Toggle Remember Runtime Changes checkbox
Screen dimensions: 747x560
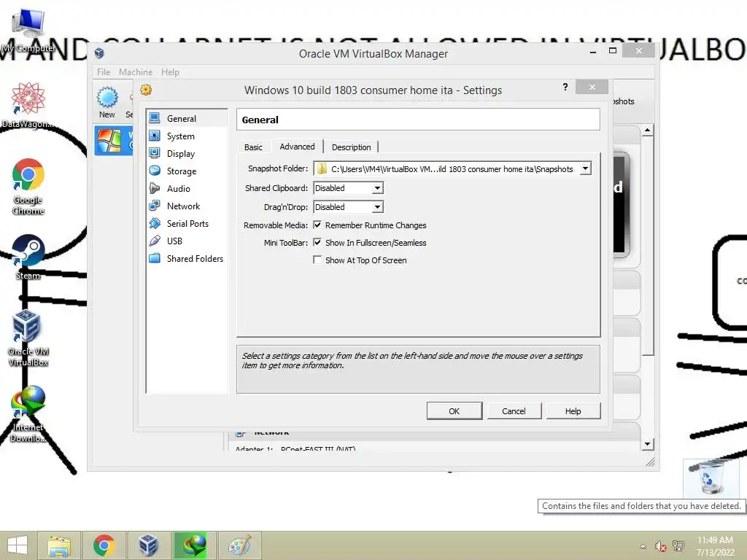[317, 225]
